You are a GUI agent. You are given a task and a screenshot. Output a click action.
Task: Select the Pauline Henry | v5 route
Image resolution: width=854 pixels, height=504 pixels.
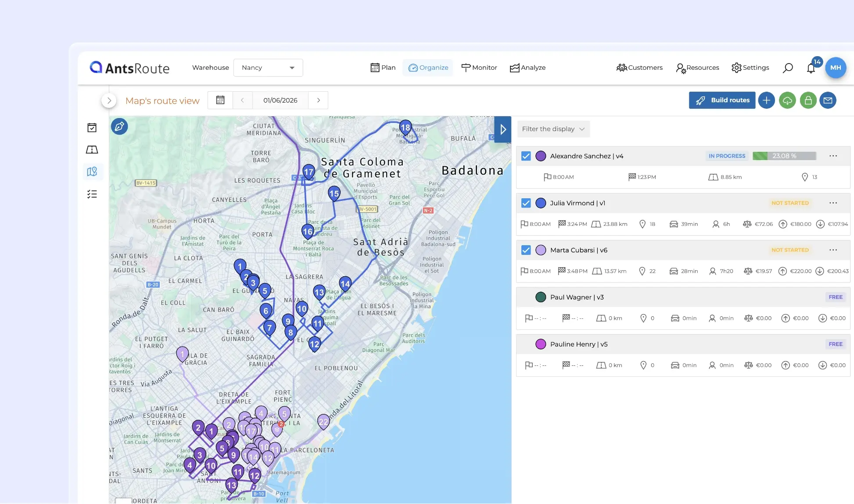[x=683, y=344]
